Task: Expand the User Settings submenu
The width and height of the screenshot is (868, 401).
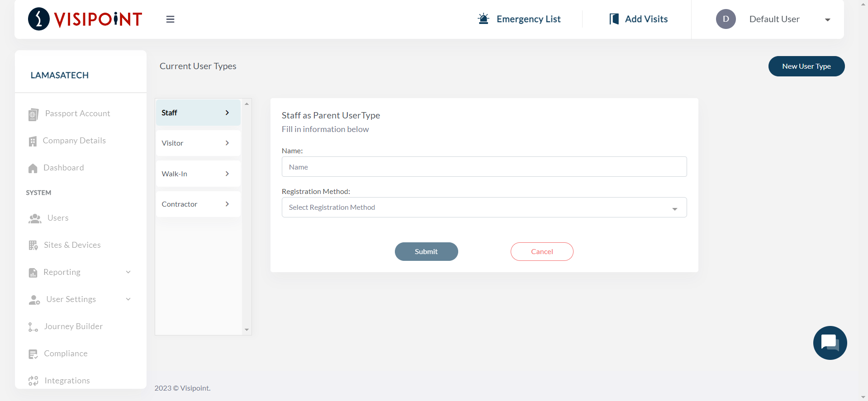Action: pos(128,299)
